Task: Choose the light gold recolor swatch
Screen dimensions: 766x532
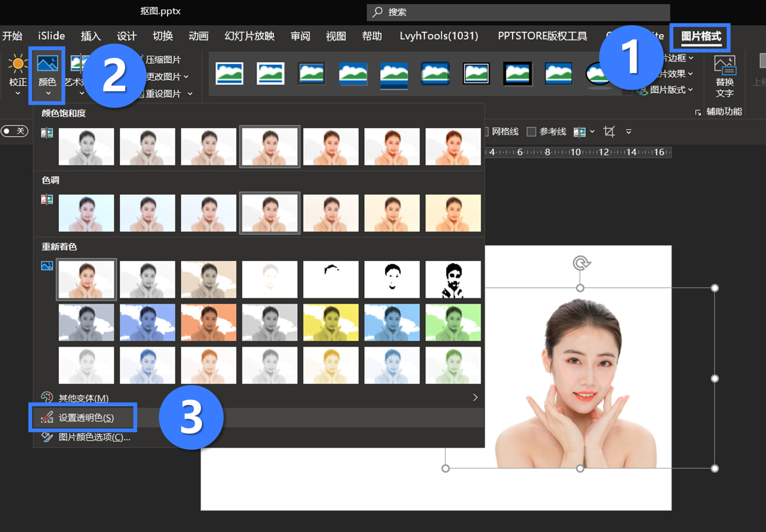Action: point(331,365)
